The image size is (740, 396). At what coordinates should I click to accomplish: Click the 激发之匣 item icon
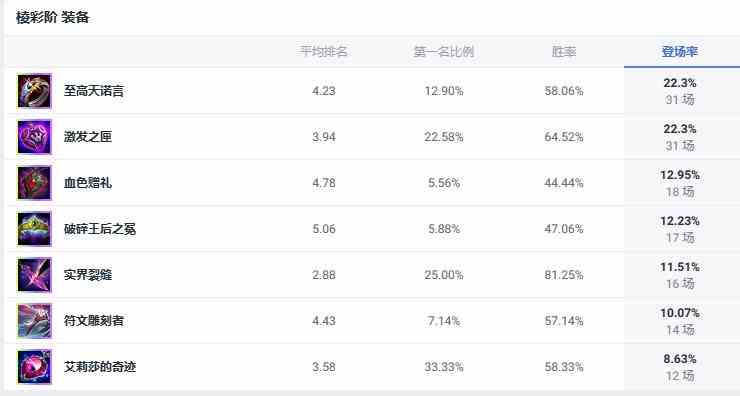tap(34, 137)
